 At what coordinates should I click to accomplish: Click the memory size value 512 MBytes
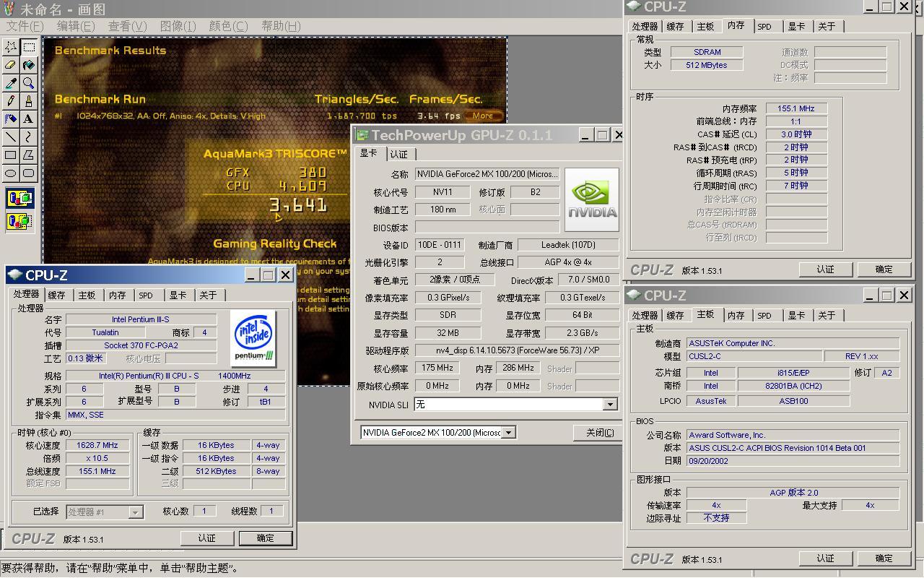click(x=707, y=65)
